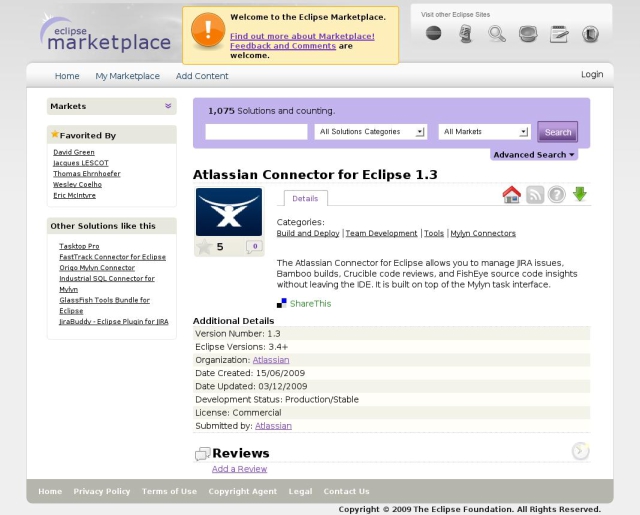
Task: Click the orange exclamation alert icon
Action: (x=208, y=30)
